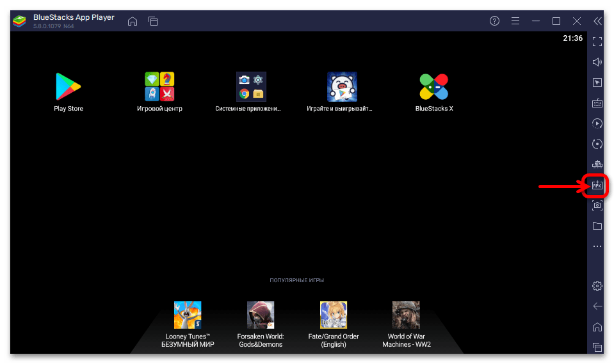Open the macro recorder play icon
Image resolution: width=614 pixels, height=364 pixels.
coord(597,123)
